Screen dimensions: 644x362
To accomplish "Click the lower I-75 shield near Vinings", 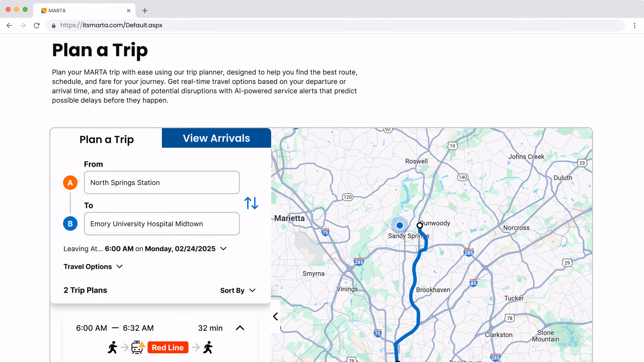I will [377, 333].
